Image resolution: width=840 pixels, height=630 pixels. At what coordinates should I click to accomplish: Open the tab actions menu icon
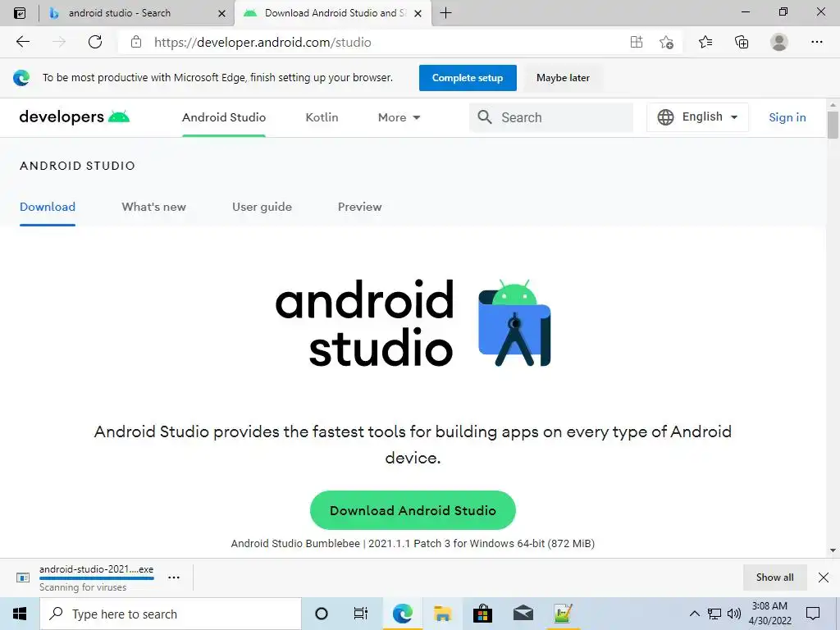[20, 13]
